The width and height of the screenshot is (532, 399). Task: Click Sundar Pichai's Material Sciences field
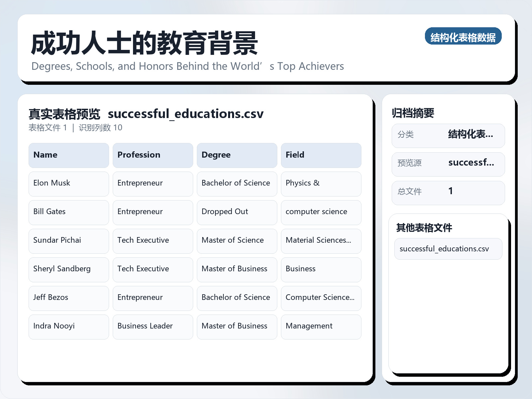(x=321, y=241)
